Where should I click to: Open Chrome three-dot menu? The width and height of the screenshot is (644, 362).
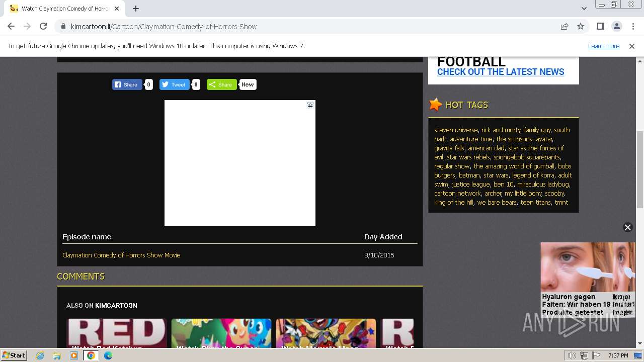click(633, 26)
